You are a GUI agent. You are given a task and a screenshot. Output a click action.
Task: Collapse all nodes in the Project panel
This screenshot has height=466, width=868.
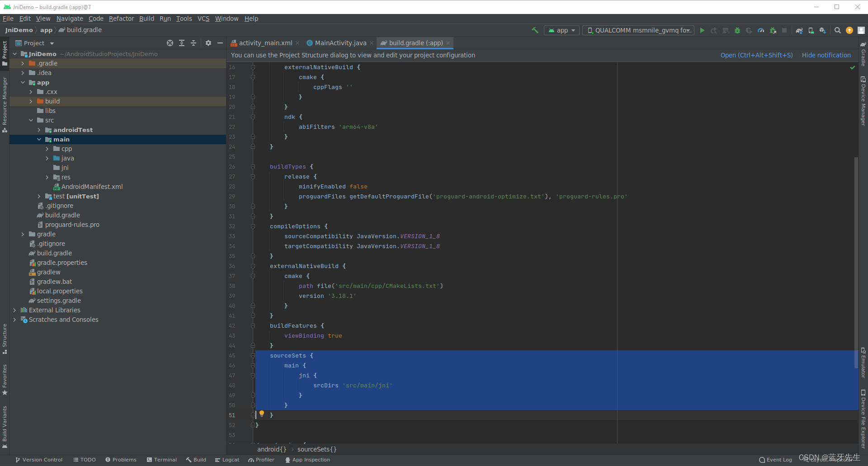193,42
